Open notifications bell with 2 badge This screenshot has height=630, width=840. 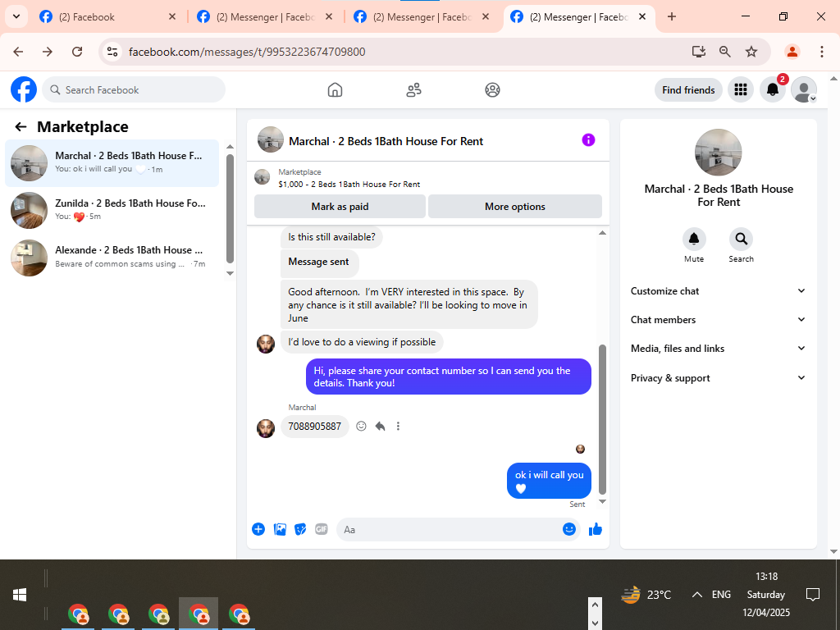pos(773,89)
